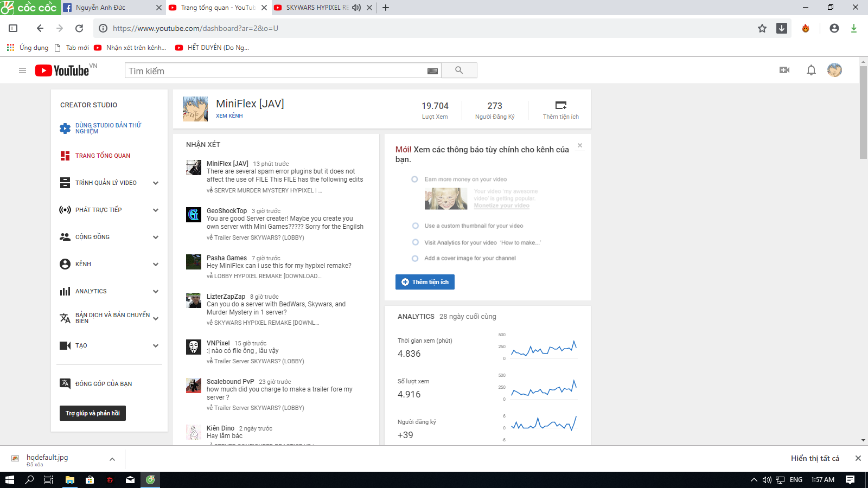
Task: Expand the Cộng đồng section
Action: coord(156,237)
